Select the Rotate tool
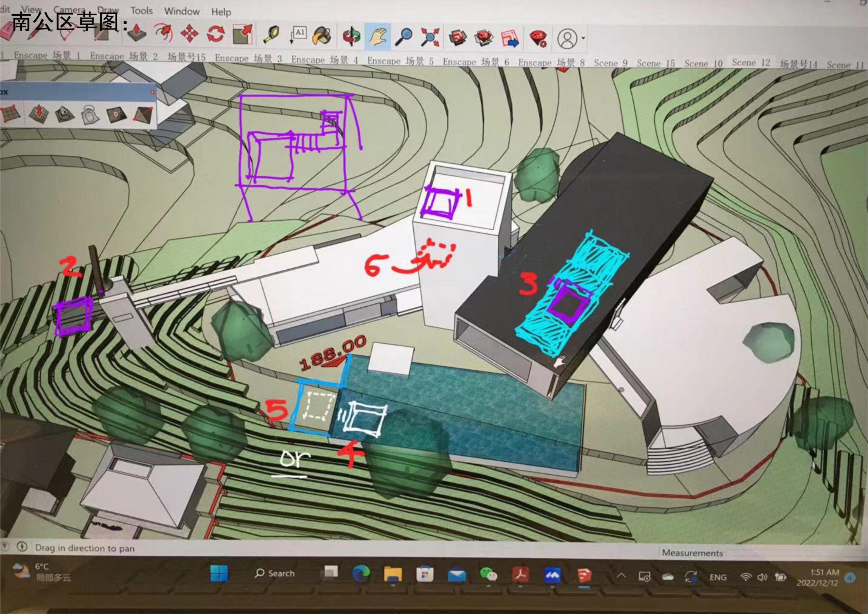Image resolution: width=868 pixels, height=614 pixels. coord(216,34)
